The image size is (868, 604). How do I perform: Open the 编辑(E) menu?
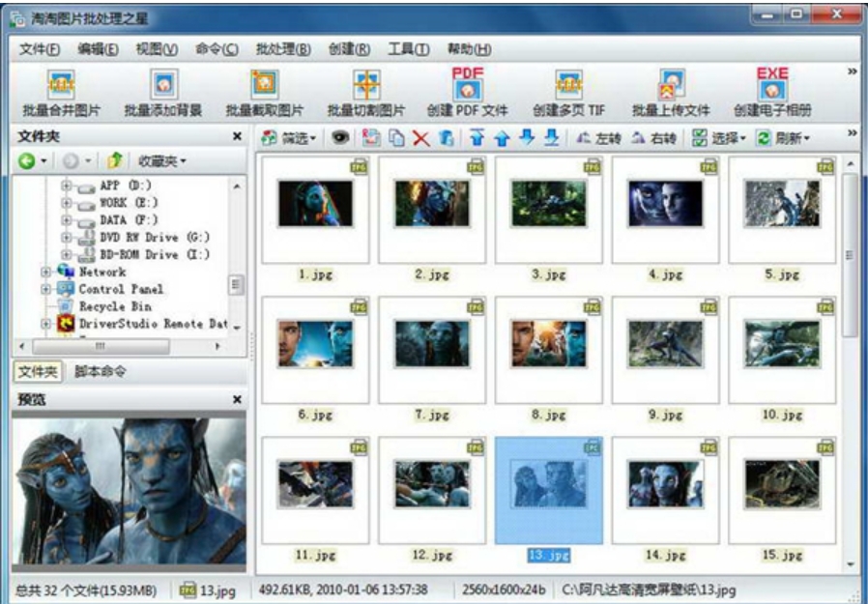click(x=98, y=49)
